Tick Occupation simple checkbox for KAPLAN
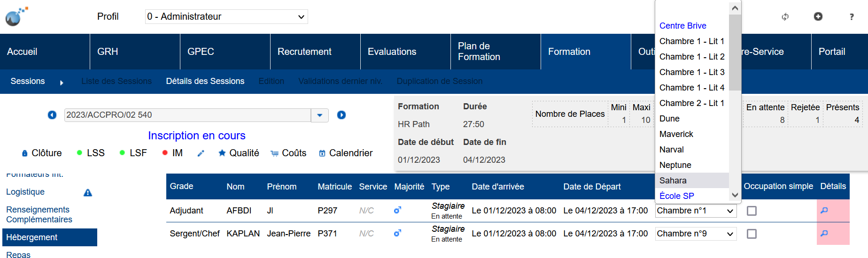 [x=752, y=234]
